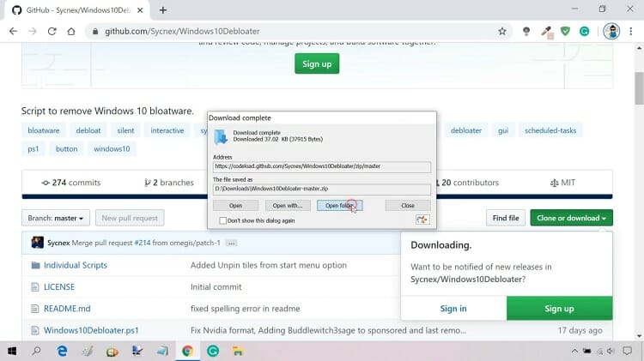This screenshot has height=361, width=644.
Task: Open the Clone or download dropdown
Action: (571, 218)
